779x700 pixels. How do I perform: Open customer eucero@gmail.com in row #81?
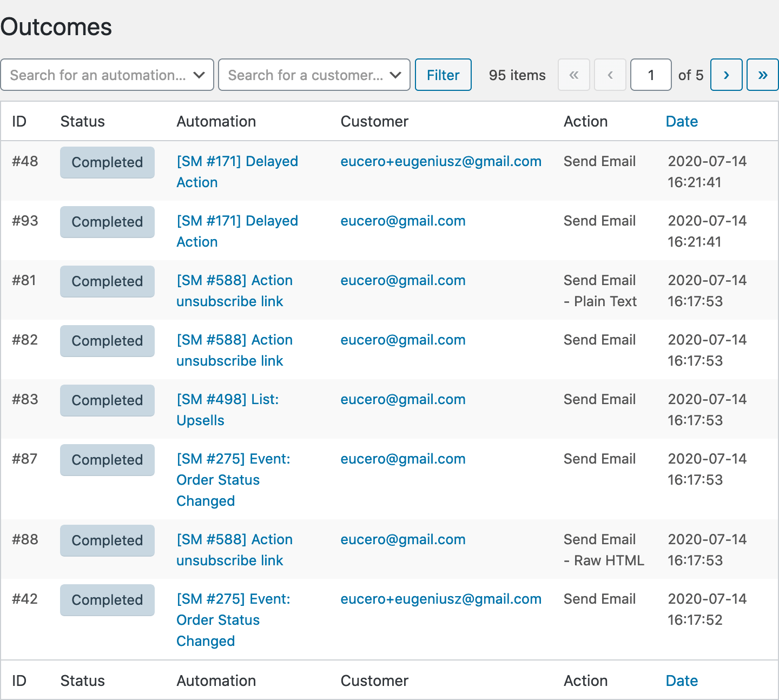pyautogui.click(x=403, y=280)
